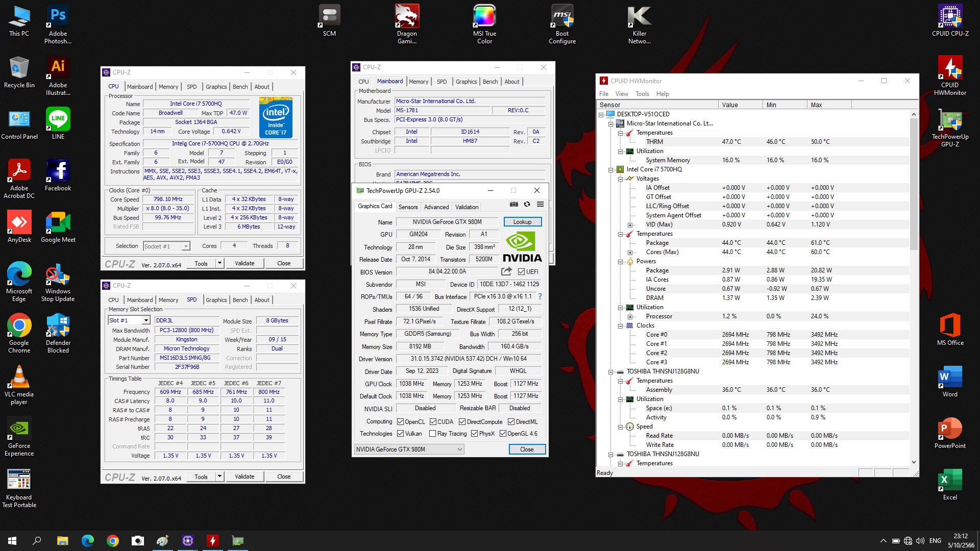
Task: Open CPUID CPU-Z desktop shortcut
Action: pos(950,21)
